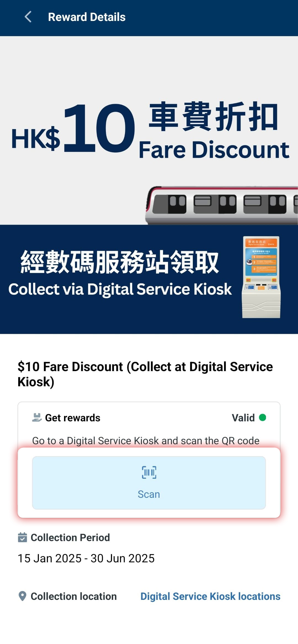Tap the Get rewards label
The image size is (298, 644).
(73, 418)
